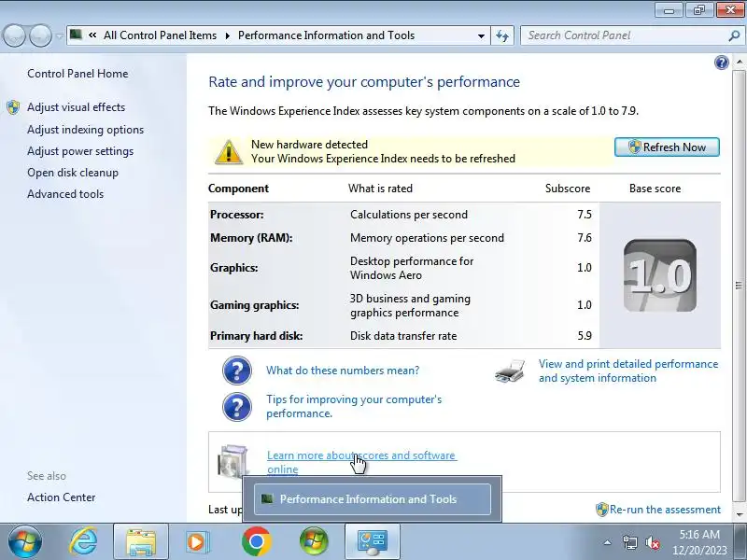Screen dimensions: 747x560
Task: Click shield icon next to Adjust visual effects
Action: click(x=13, y=107)
